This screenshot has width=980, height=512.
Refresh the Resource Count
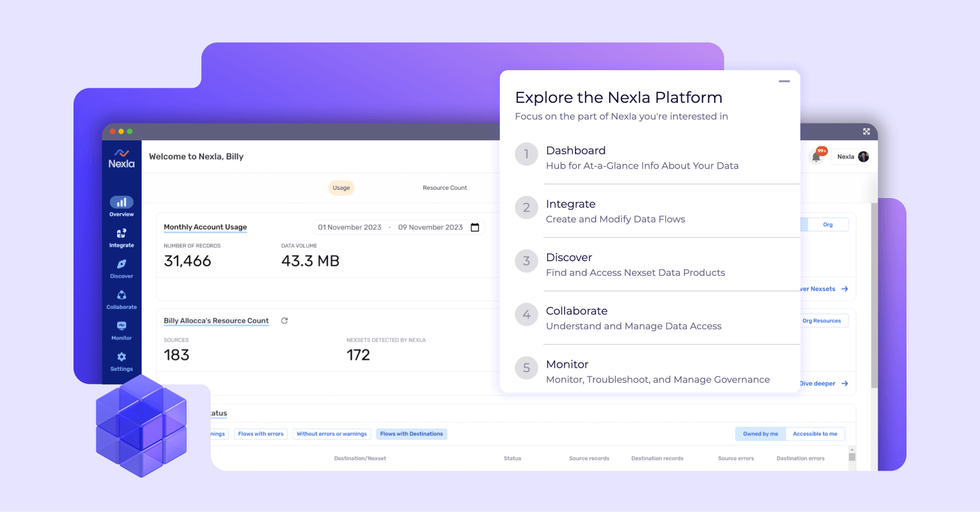click(x=284, y=321)
